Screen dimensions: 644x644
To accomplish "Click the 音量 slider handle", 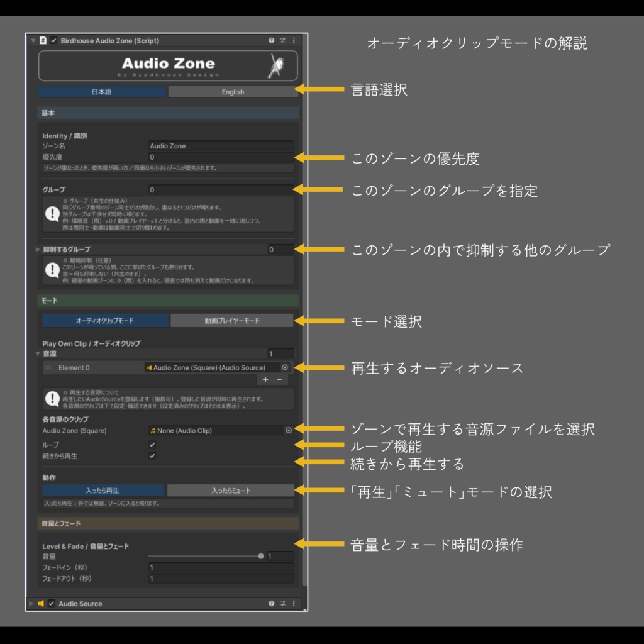I will tap(261, 556).
